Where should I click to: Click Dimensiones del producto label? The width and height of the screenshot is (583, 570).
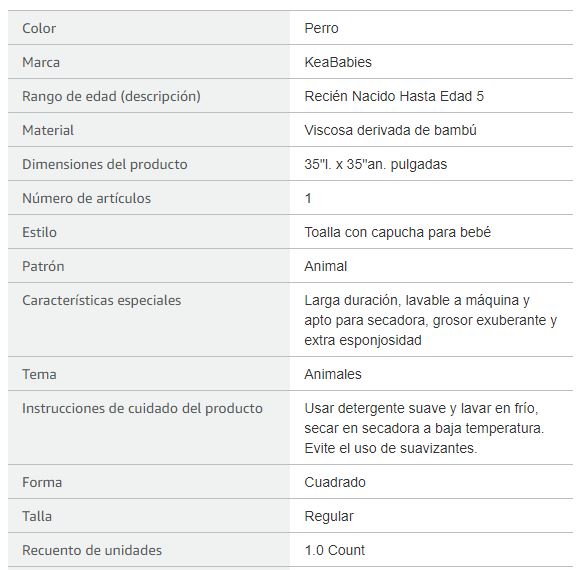coord(105,164)
